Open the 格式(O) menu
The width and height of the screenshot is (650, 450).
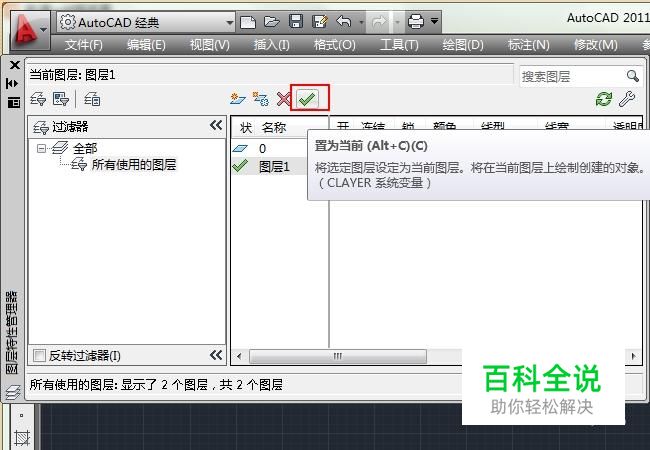335,44
